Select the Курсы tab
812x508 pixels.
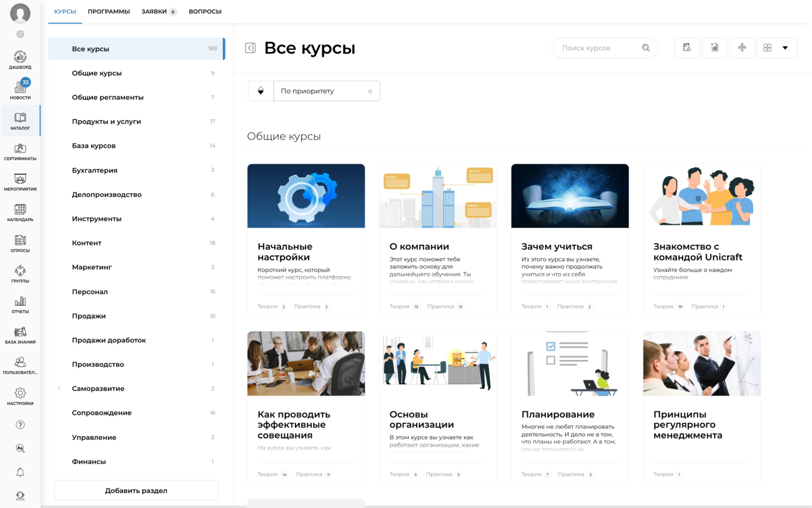tap(65, 11)
